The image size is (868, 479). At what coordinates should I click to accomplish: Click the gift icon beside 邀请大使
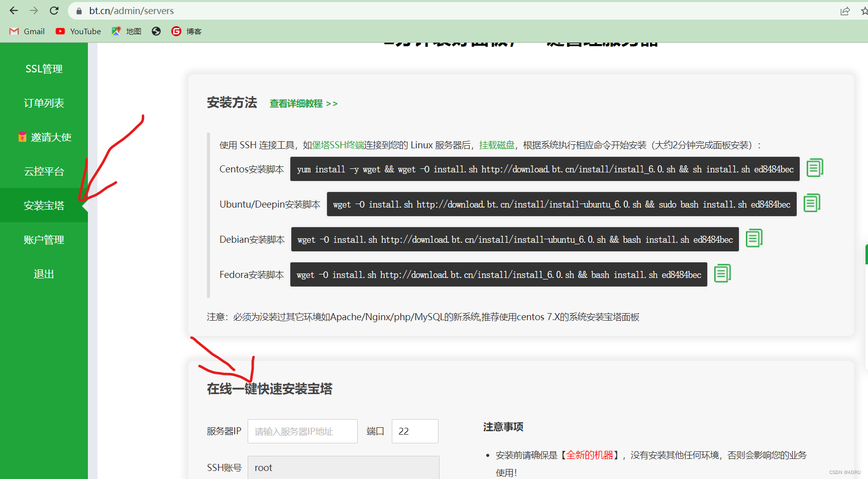pos(22,137)
